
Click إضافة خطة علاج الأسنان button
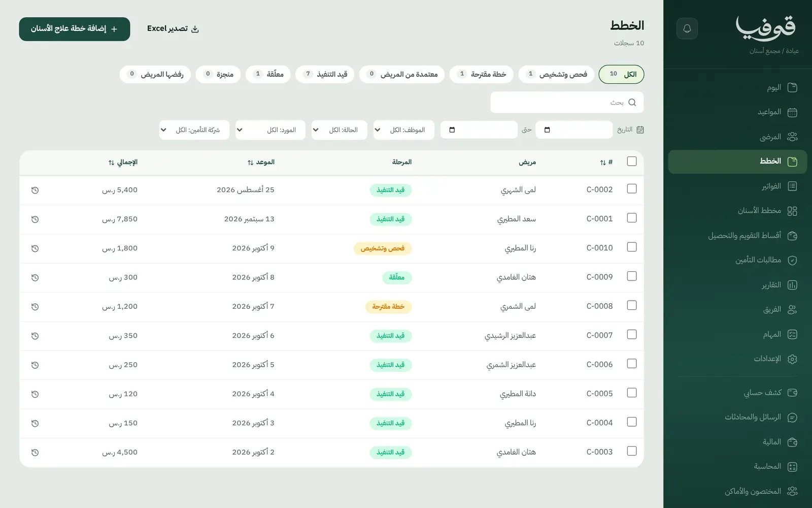click(75, 29)
